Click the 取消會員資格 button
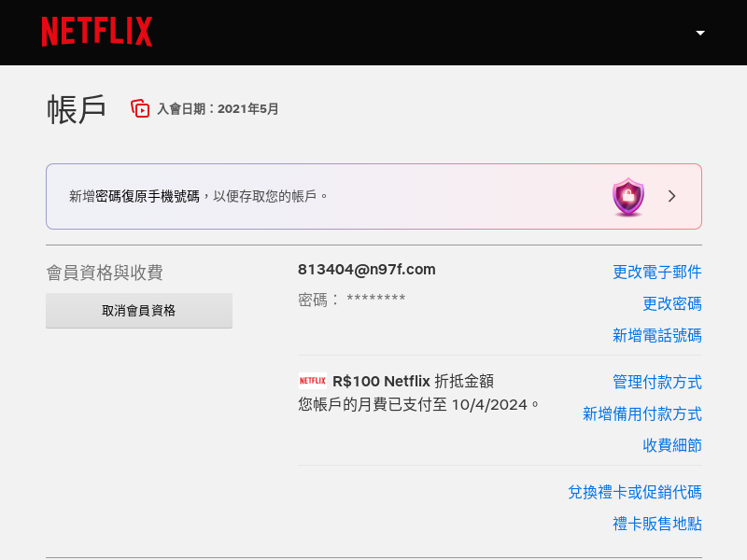 coord(139,311)
